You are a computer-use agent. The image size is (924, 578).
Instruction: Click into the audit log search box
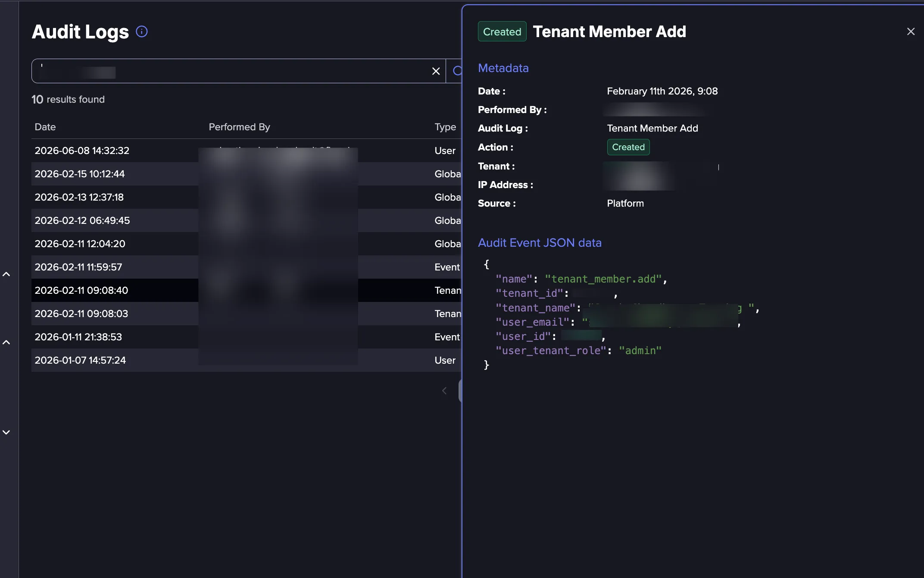coord(231,71)
